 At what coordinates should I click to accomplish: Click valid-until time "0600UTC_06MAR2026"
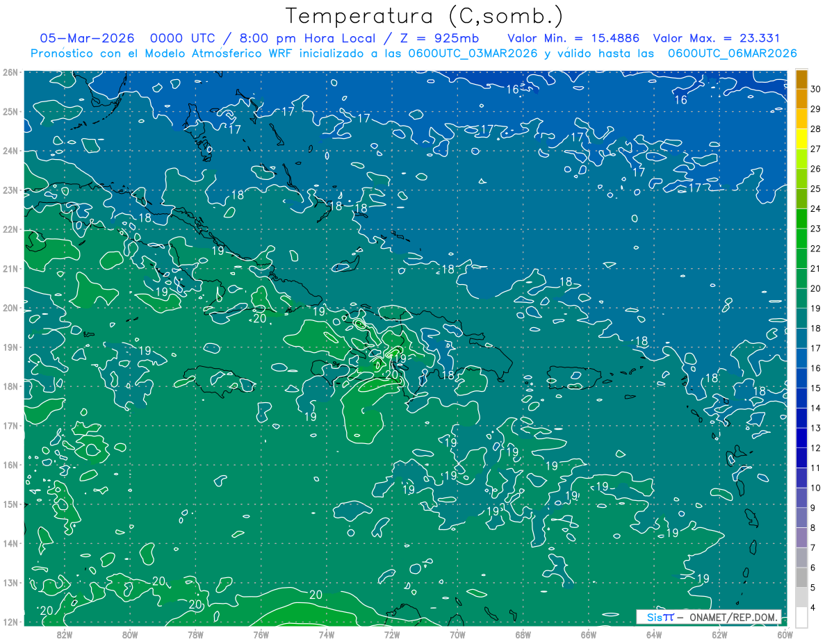point(732,53)
